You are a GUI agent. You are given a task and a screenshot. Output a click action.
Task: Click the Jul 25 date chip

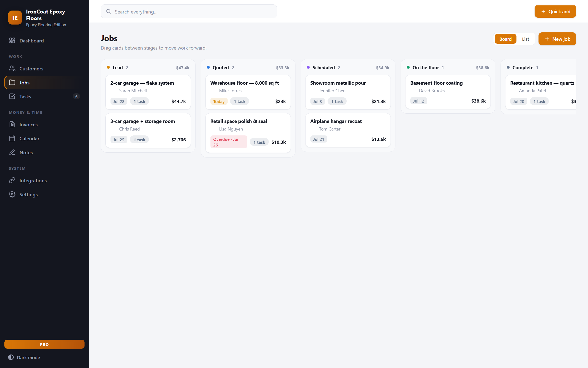pyautogui.click(x=119, y=140)
